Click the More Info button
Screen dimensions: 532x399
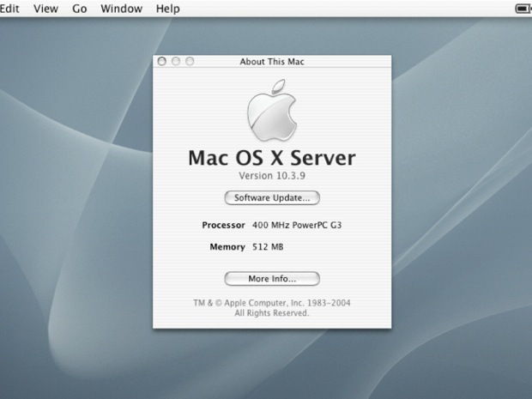(272, 279)
